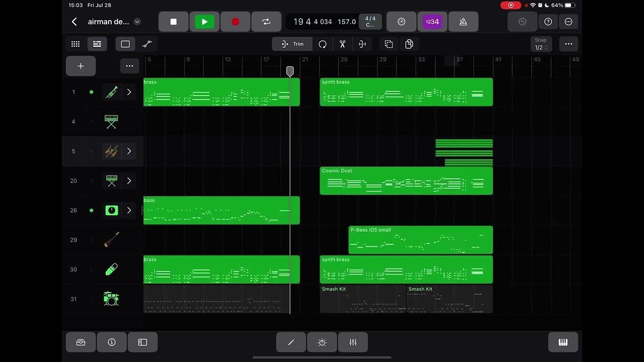
Task: Tap the playhead handle in the ruler
Action: click(x=290, y=71)
